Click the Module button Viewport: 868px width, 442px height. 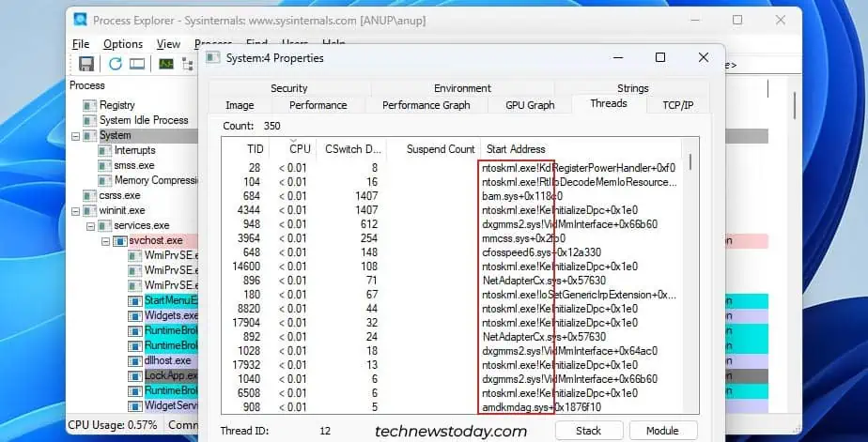[662, 431]
